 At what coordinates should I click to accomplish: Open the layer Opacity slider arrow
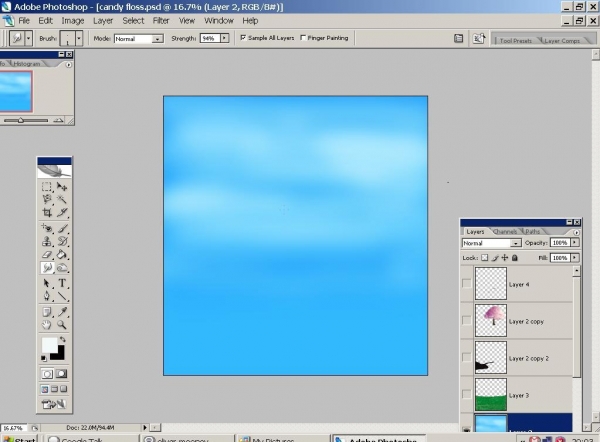click(575, 243)
